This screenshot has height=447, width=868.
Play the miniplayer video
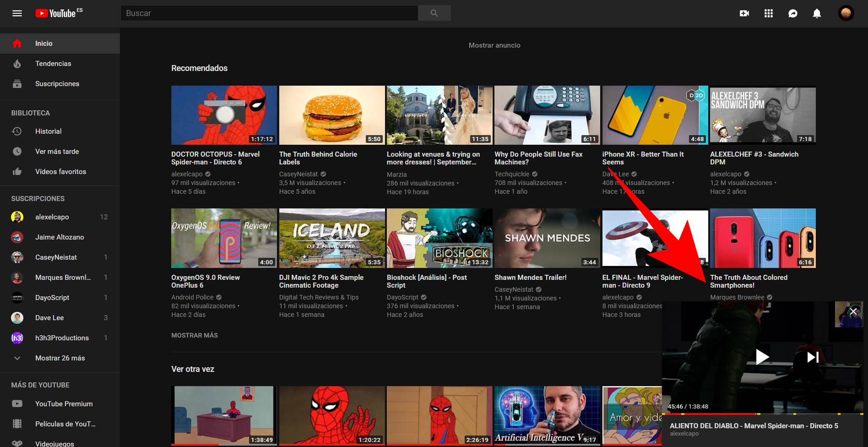click(762, 357)
